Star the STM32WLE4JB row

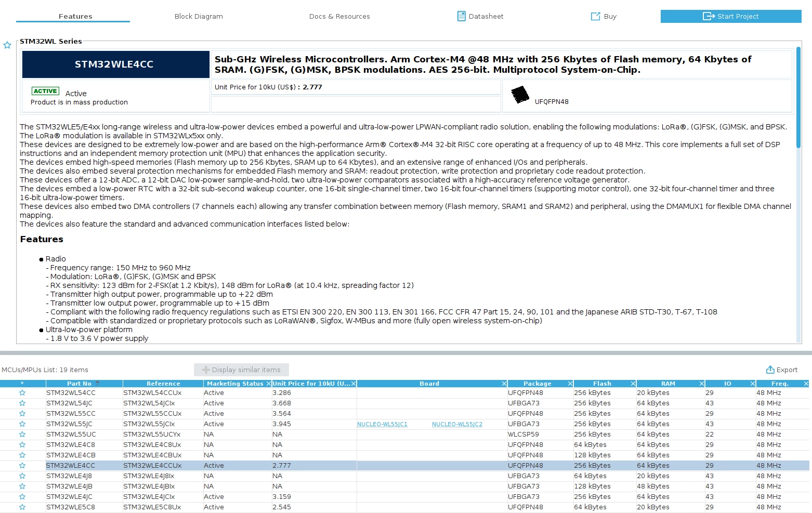pyautogui.click(x=22, y=486)
